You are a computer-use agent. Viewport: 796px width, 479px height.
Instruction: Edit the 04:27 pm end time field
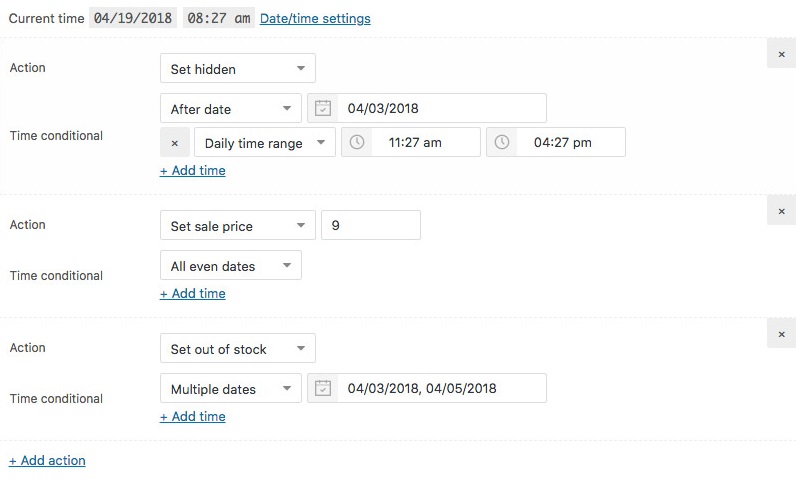coord(571,142)
